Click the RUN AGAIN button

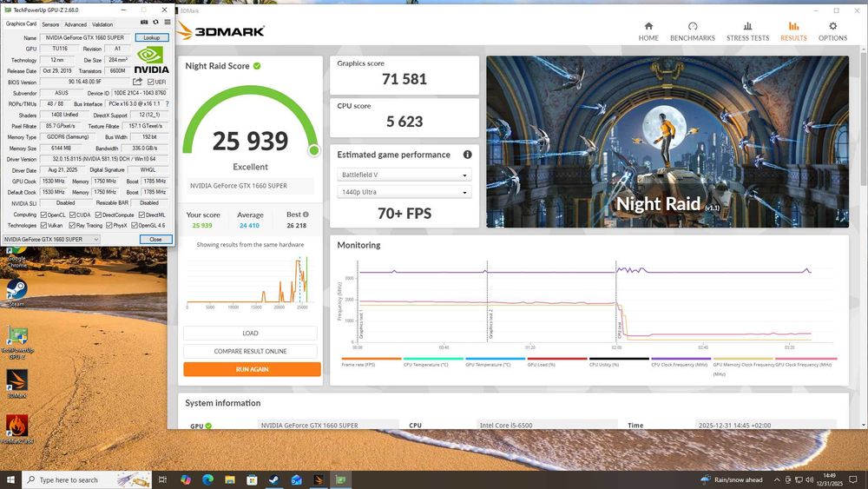coord(252,369)
